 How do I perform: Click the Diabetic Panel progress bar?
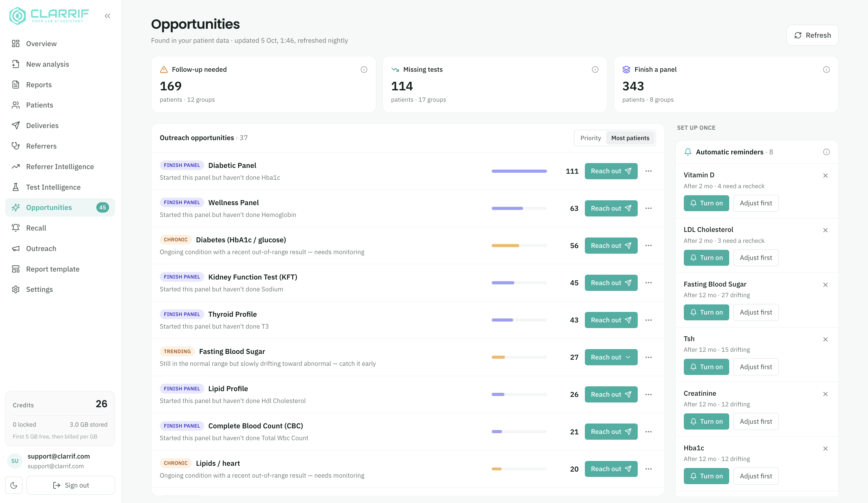[x=519, y=171]
